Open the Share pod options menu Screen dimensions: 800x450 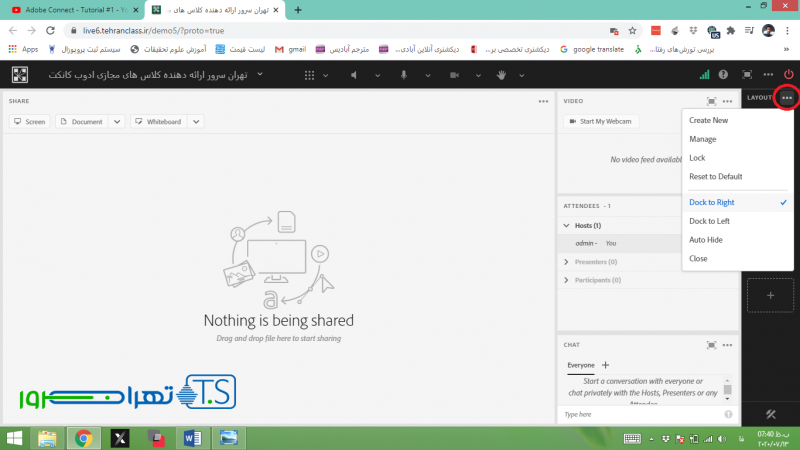pyautogui.click(x=543, y=101)
